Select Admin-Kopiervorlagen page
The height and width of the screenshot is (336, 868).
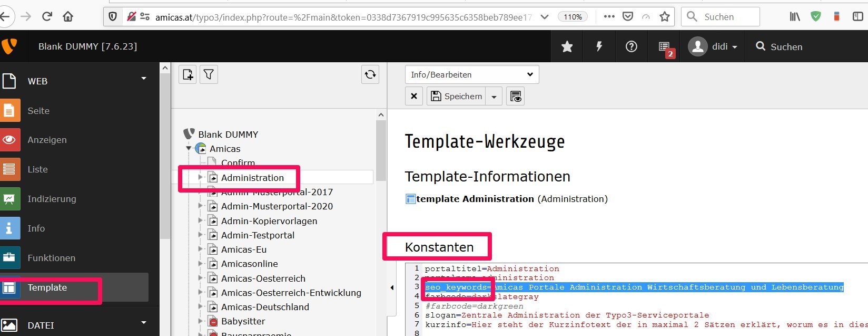tap(269, 221)
